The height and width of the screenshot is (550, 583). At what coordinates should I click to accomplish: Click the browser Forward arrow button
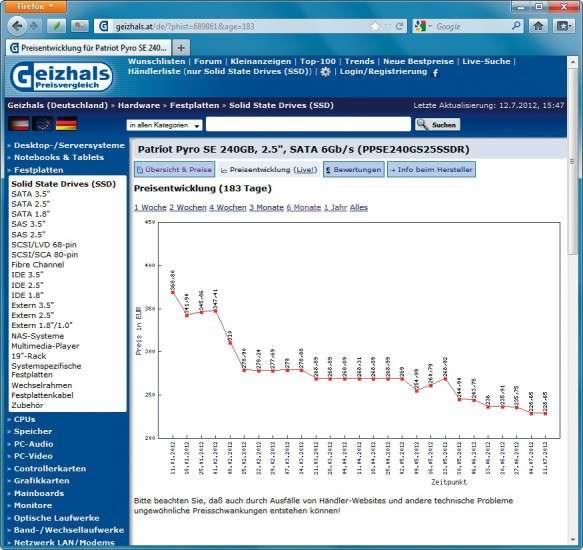34,26
